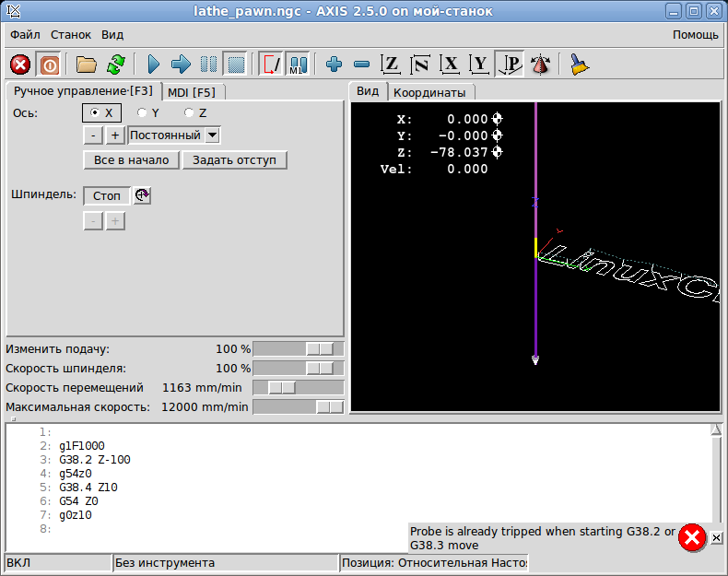Switch to the Ручное управление [F3] tab

[x=83, y=91]
